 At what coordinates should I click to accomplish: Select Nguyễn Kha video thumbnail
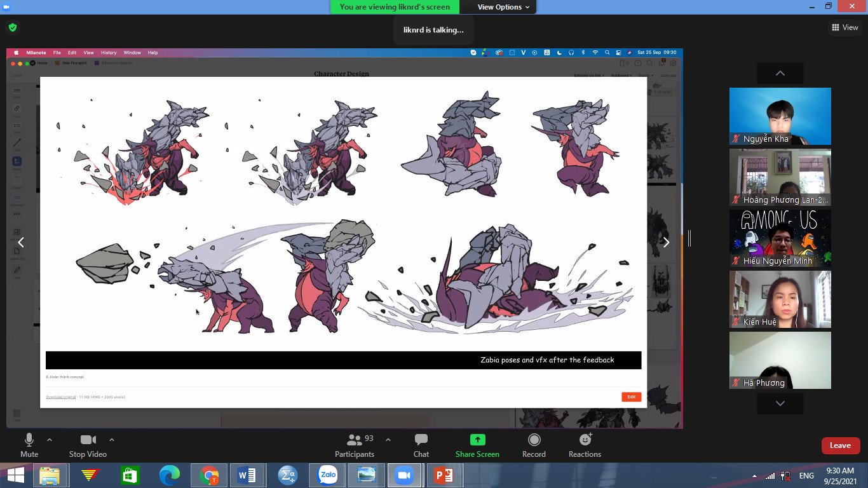tap(780, 116)
